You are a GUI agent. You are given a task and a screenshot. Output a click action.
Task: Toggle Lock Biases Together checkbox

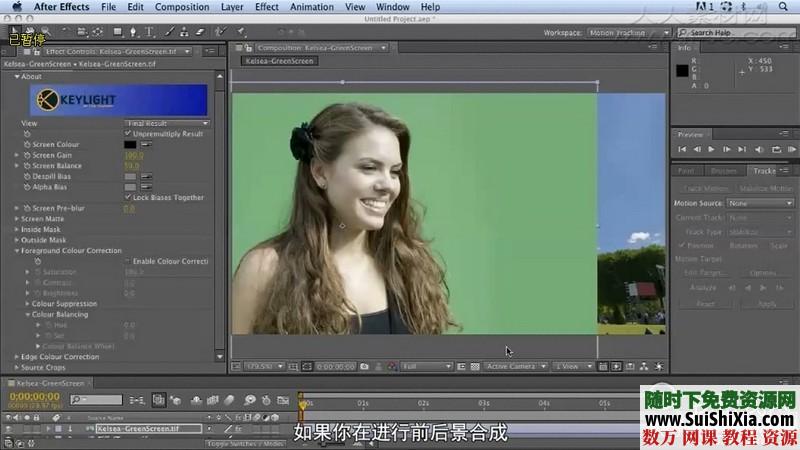pos(128,198)
